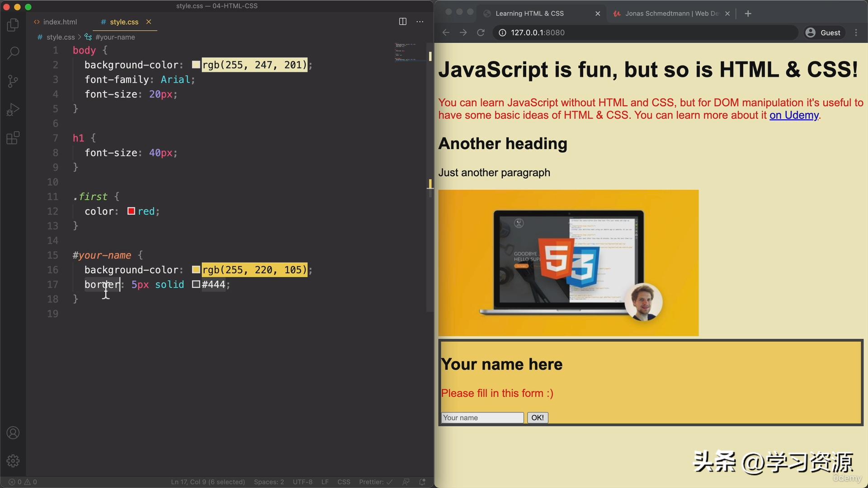Toggle the Prettier formatter status in status bar

click(375, 482)
